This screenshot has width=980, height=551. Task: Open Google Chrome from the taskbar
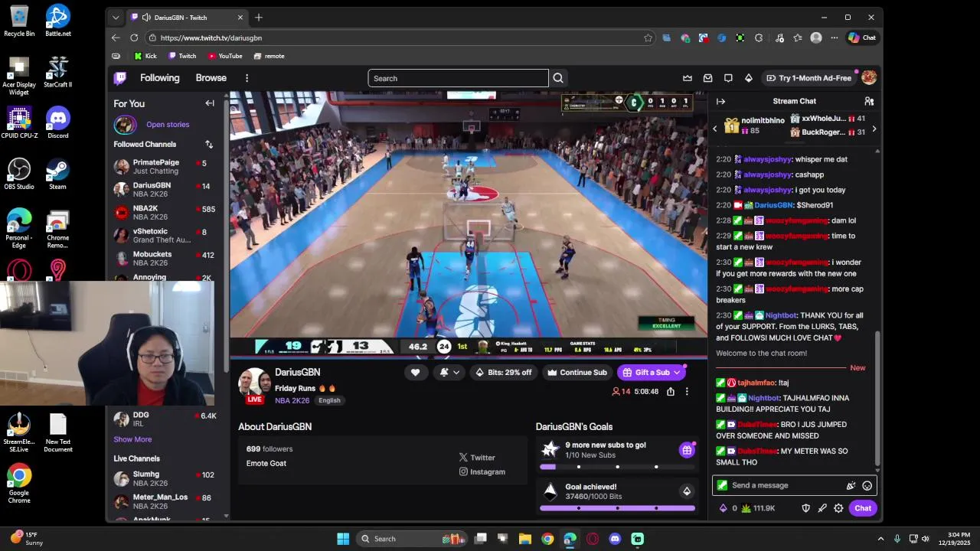click(547, 539)
